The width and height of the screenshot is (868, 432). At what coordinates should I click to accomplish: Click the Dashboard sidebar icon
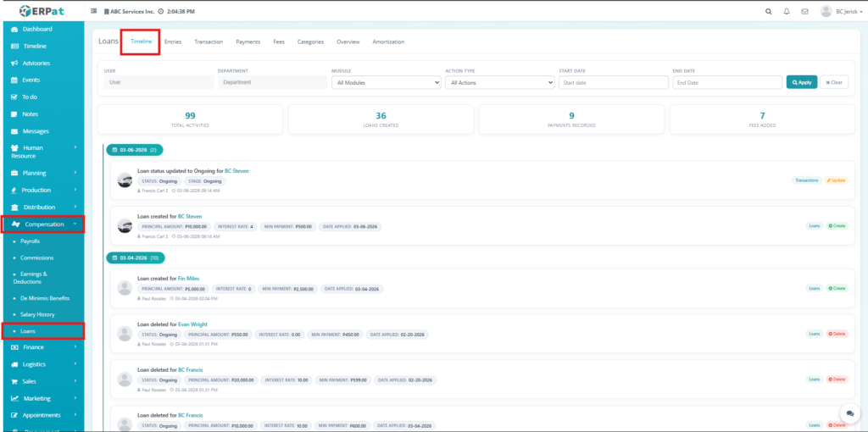click(14, 30)
